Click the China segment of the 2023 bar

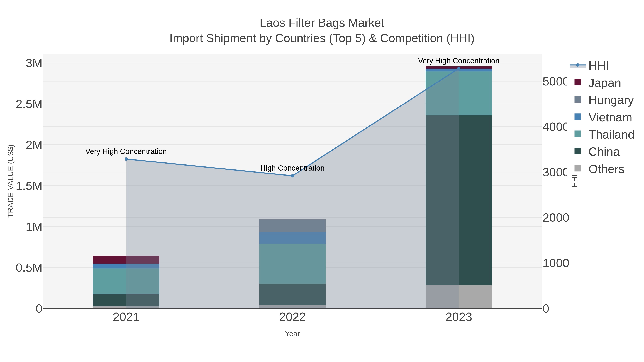pyautogui.click(x=459, y=200)
